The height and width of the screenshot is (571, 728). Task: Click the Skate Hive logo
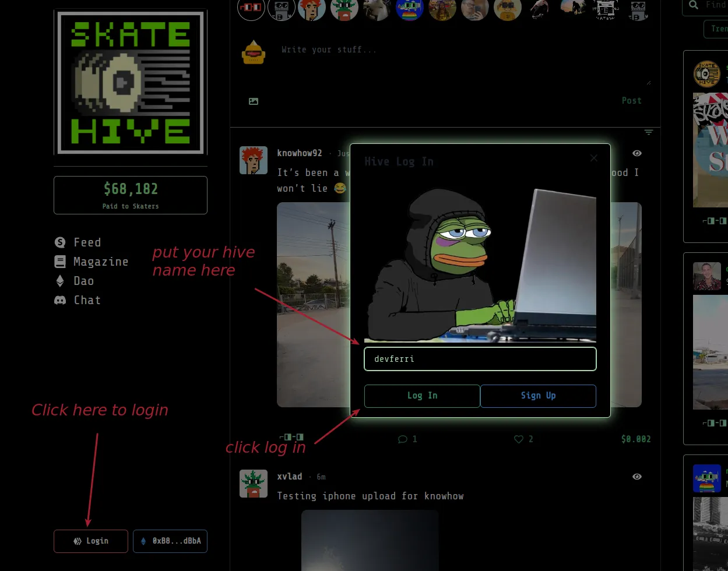[131, 82]
